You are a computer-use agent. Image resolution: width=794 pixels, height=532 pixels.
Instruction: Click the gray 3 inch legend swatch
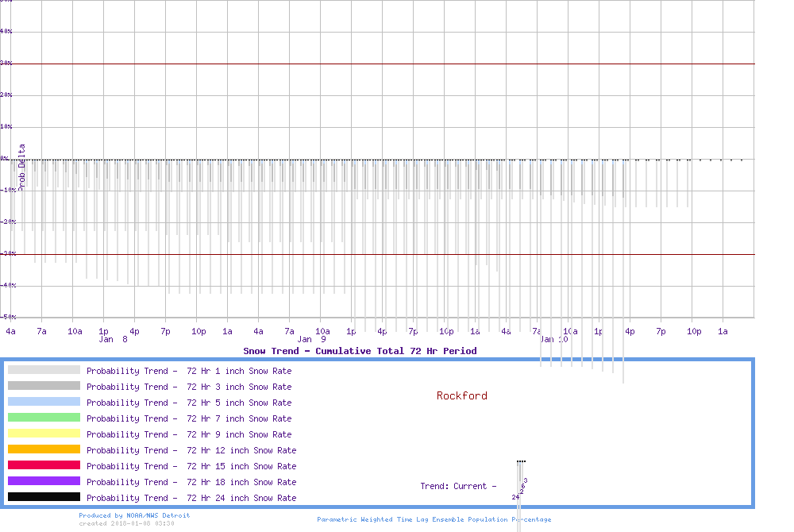(x=44, y=386)
